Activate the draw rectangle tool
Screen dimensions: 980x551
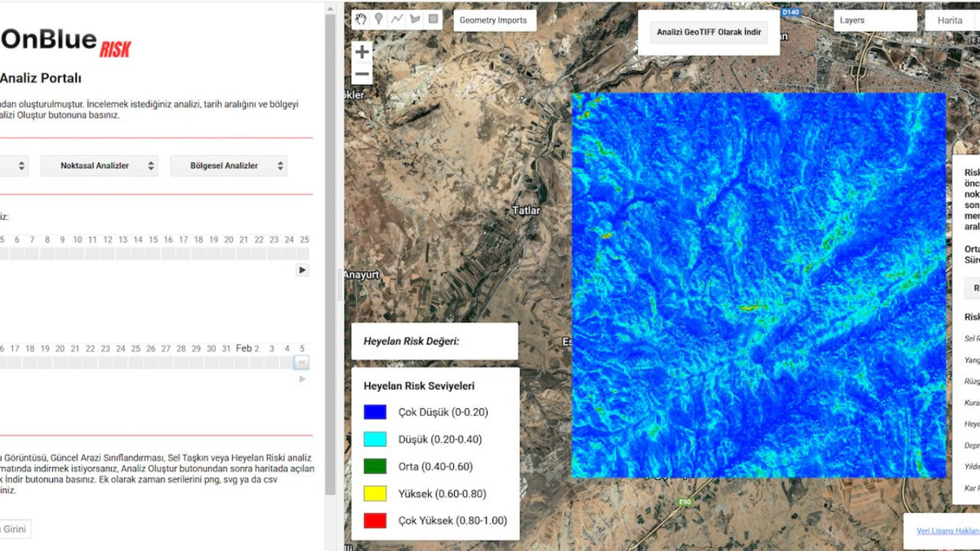(x=433, y=19)
